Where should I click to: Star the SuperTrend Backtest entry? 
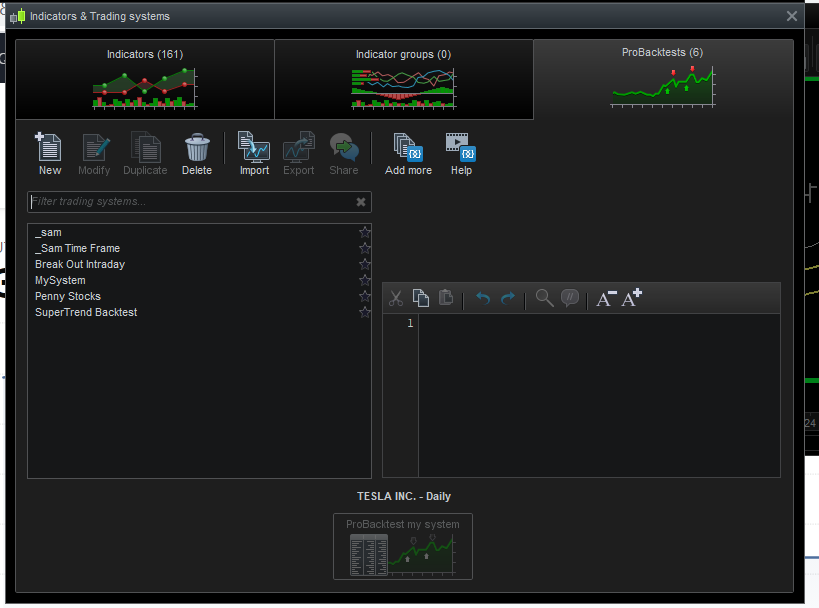[x=365, y=312]
